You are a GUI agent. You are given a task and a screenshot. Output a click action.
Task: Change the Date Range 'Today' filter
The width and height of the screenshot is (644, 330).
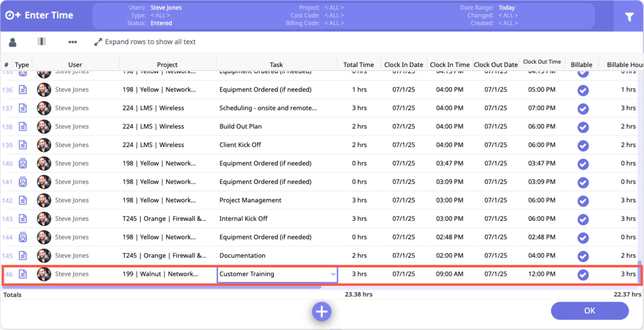506,8
